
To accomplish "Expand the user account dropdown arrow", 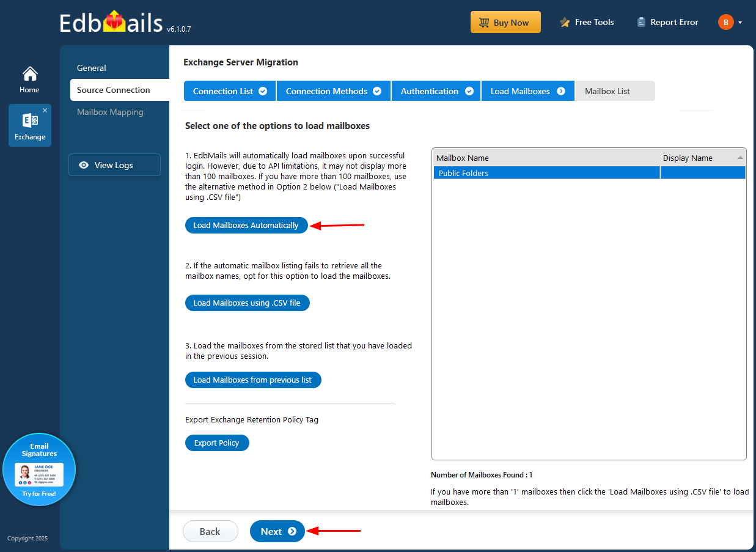I will pyautogui.click(x=740, y=23).
